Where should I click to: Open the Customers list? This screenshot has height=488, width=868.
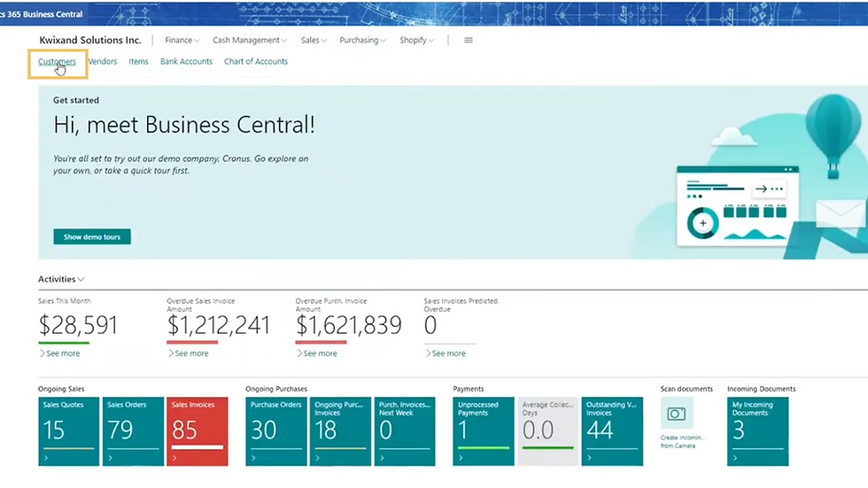click(57, 61)
